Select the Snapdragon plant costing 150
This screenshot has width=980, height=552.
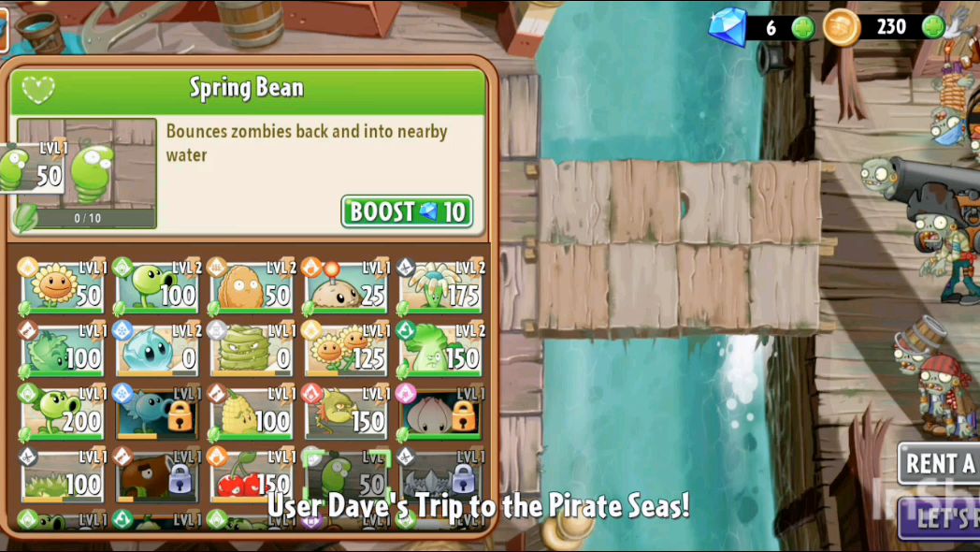click(347, 414)
